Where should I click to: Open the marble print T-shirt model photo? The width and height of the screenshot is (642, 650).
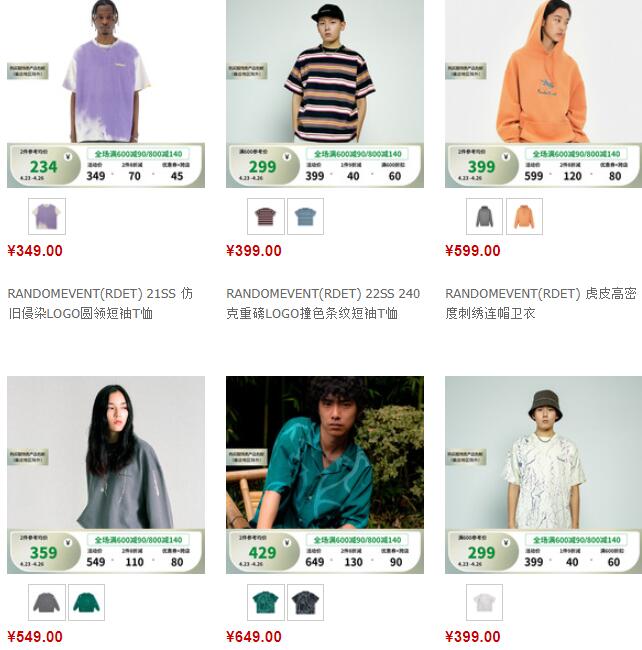tap(543, 475)
